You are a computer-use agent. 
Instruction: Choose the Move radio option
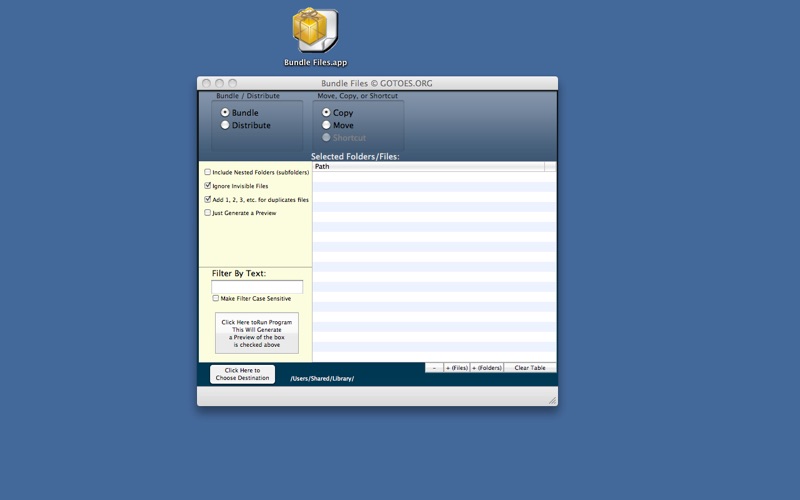pyautogui.click(x=326, y=125)
